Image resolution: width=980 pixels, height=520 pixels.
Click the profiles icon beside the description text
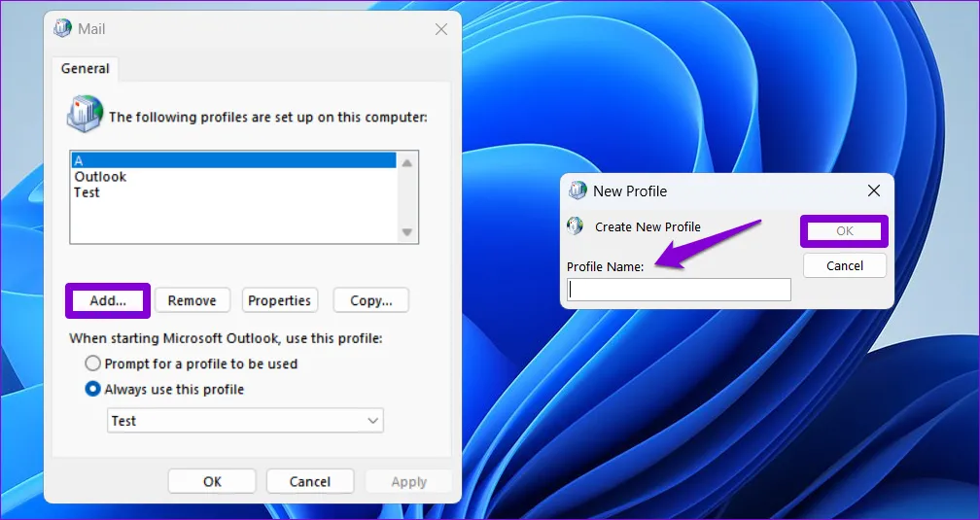pos(84,114)
